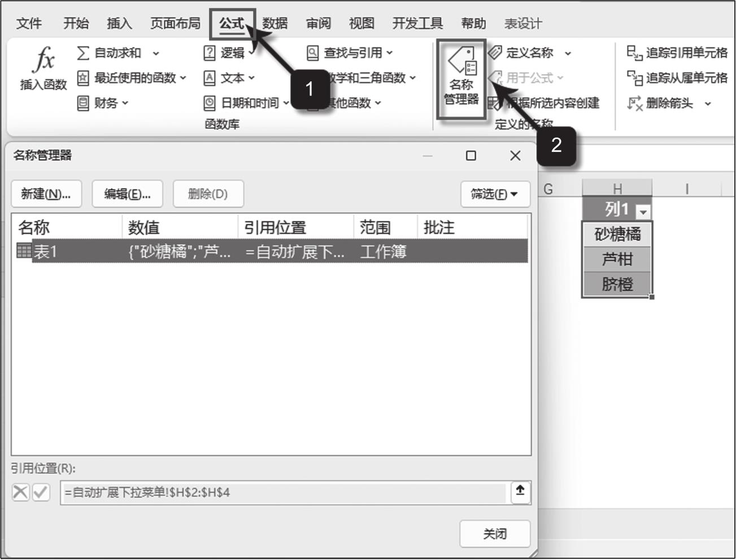This screenshot has width=736, height=560.
Task: Click the 工作簿 scope value in 表1 row
Action: click(x=383, y=251)
